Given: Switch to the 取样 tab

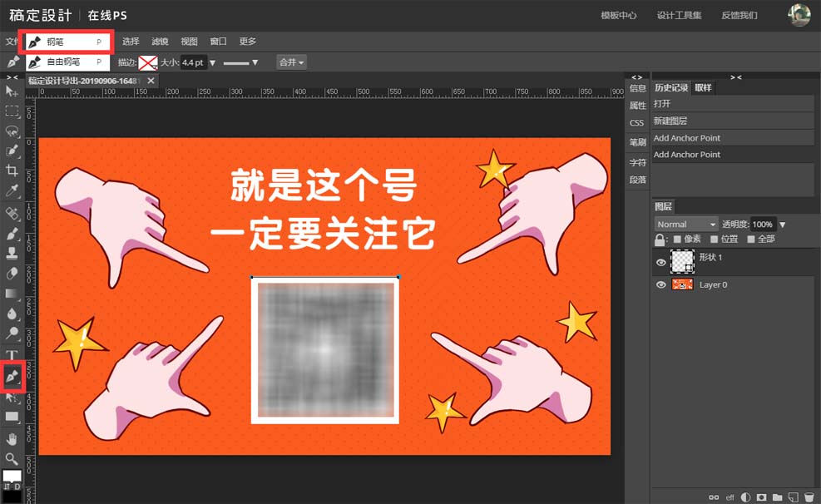Looking at the screenshot, I should (x=703, y=87).
